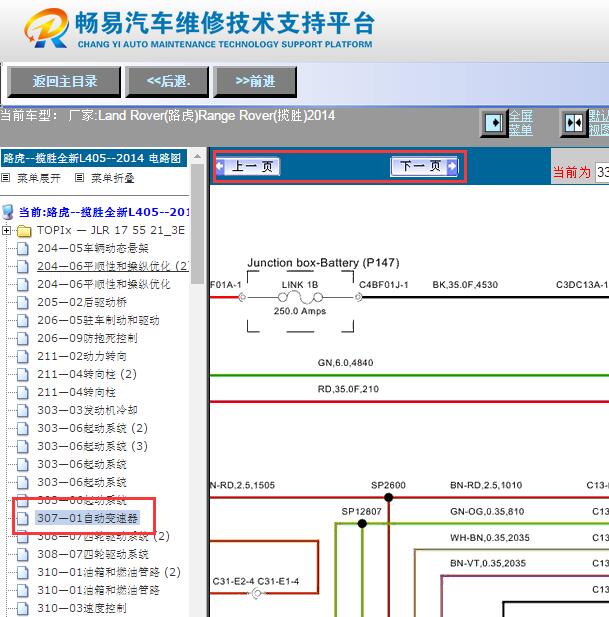The height and width of the screenshot is (617, 609).
Task: Open 204—06平顺性和操纵优化 (2) diagram
Action: click(x=113, y=266)
